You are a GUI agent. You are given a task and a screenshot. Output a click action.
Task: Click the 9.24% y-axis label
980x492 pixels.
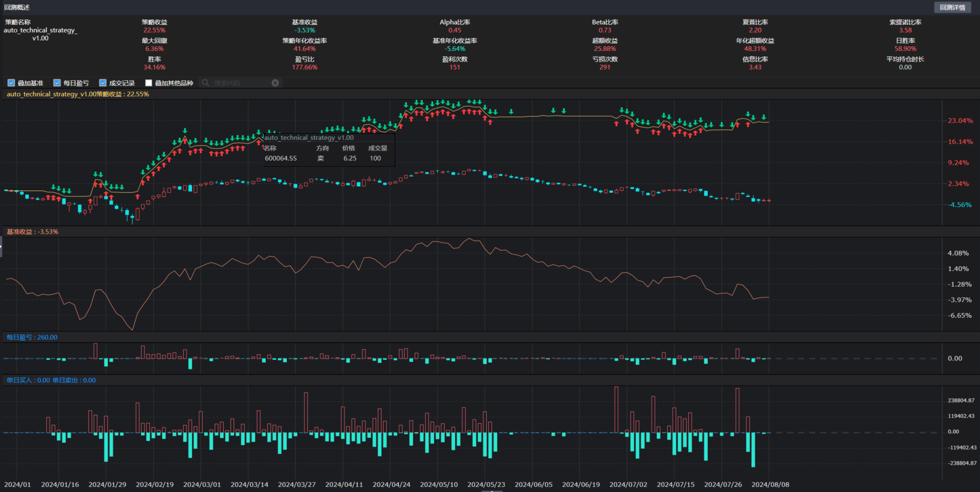(x=958, y=163)
